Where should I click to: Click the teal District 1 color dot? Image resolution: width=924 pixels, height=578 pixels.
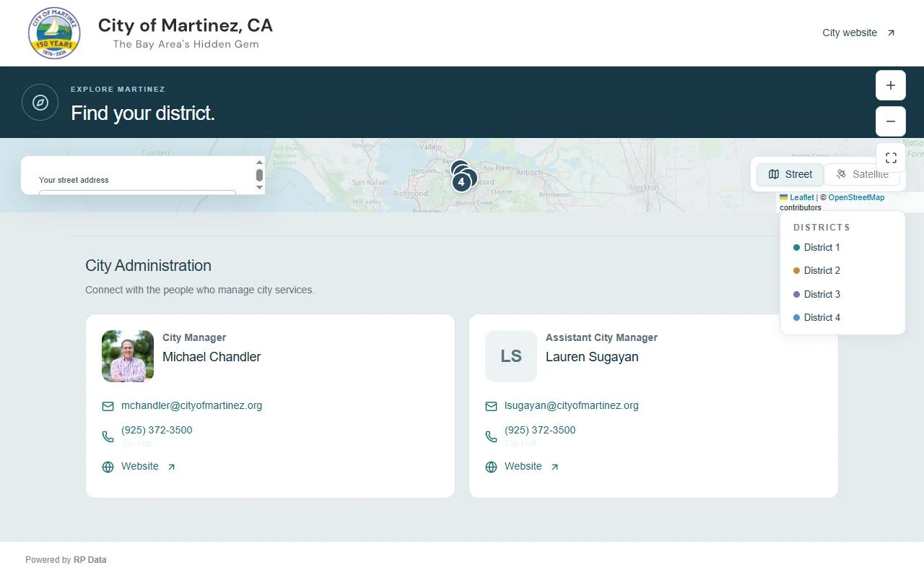[x=796, y=247]
